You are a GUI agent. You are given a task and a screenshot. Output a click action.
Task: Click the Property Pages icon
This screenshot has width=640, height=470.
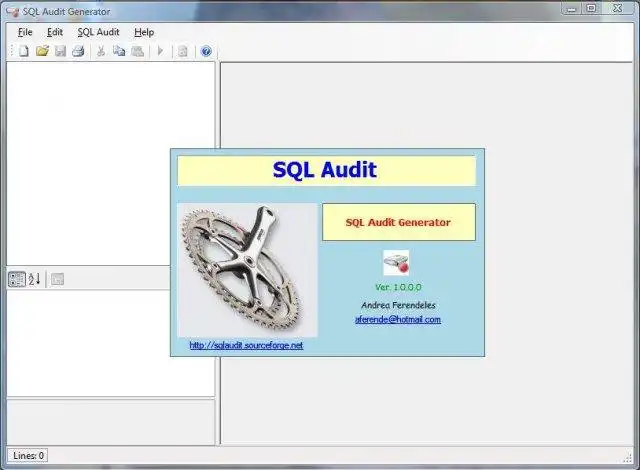point(57,279)
